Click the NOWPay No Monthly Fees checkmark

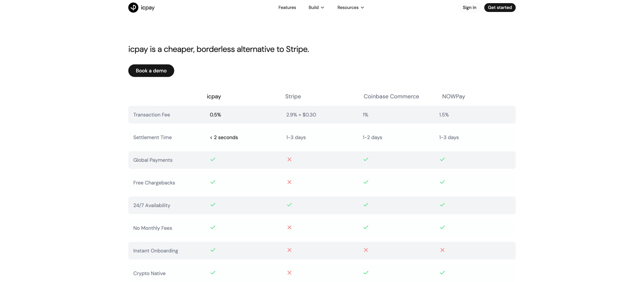click(x=442, y=228)
